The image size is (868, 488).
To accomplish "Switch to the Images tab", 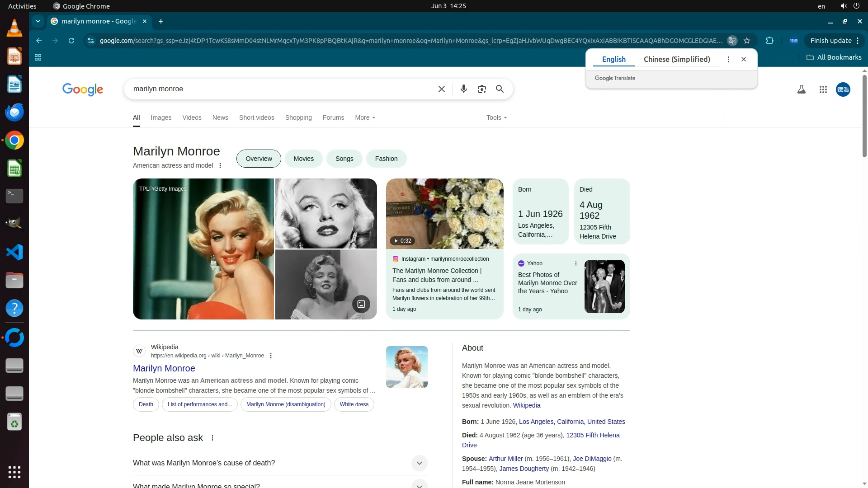I will (161, 117).
